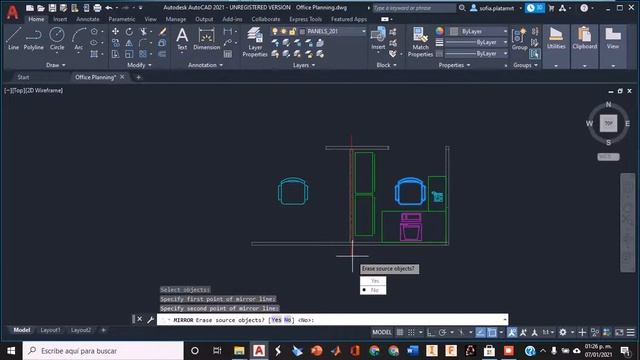Click the Mirror tool icon

click(129, 42)
